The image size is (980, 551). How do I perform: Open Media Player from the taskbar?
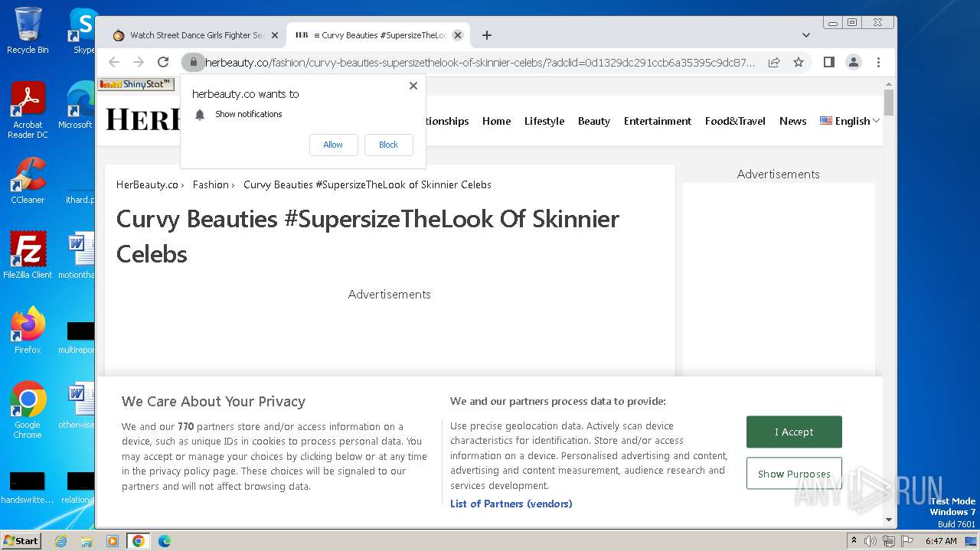[x=113, y=541]
